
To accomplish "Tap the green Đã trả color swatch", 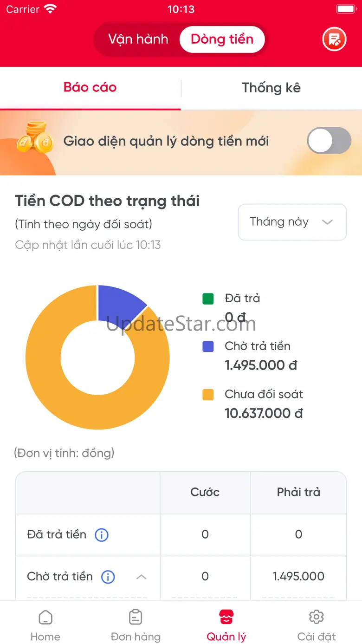I will coord(208,299).
